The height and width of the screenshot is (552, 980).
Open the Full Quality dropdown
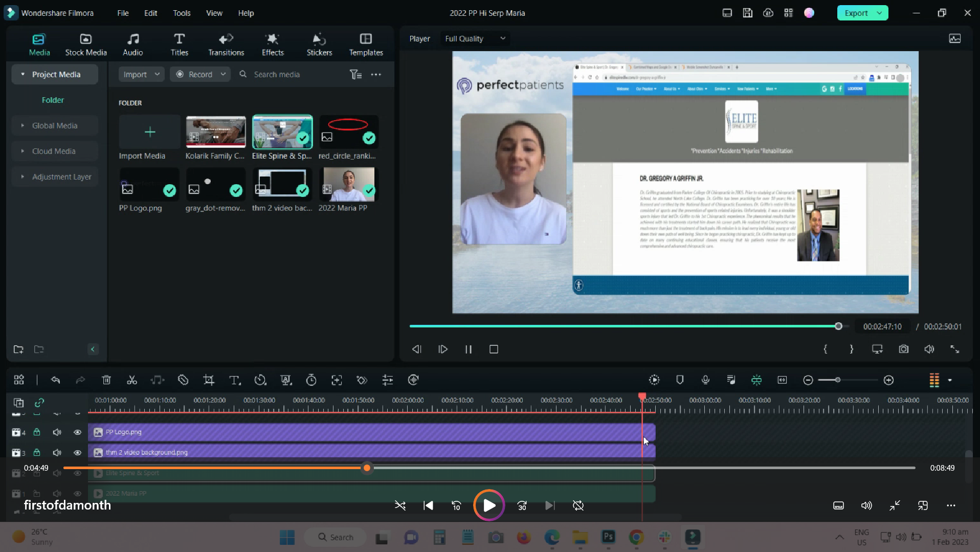[x=475, y=38]
